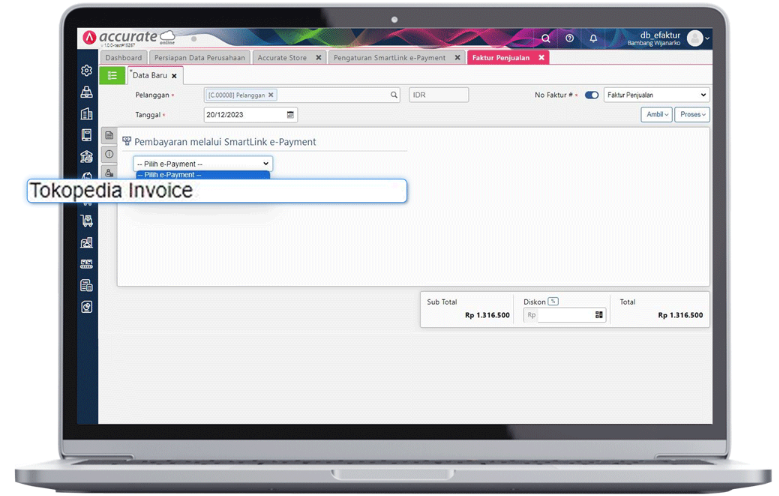Viewport: 779px width, 496px height.
Task: Open the pie chart report sidebar icon
Action: (x=86, y=307)
